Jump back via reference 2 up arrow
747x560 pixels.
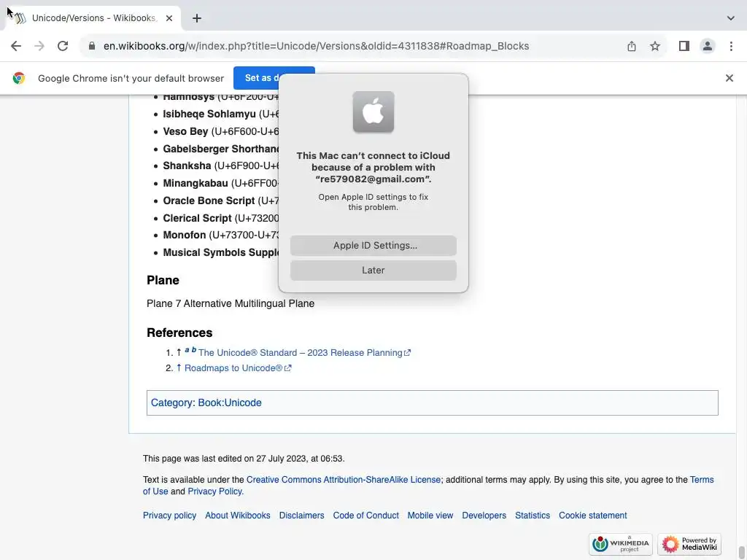pyautogui.click(x=179, y=367)
